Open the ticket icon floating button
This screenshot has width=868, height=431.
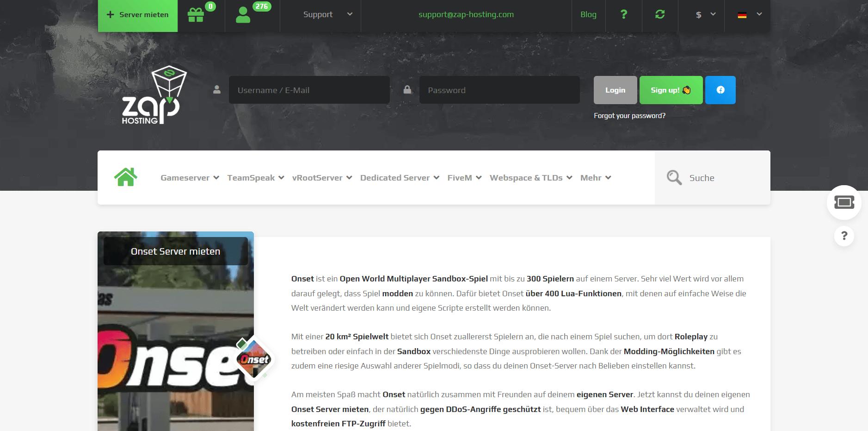[x=844, y=202]
